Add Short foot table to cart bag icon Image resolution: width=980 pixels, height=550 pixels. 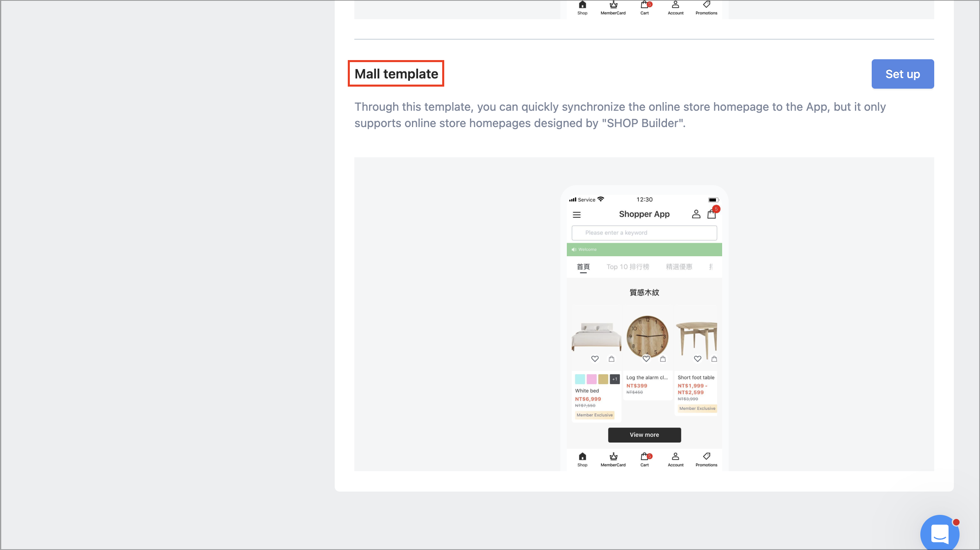coord(714,359)
